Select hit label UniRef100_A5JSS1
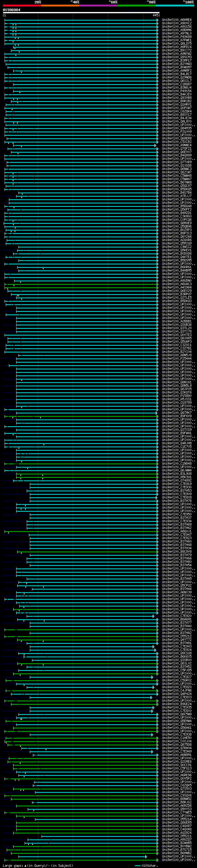This screenshot has height=868, width=197. pyautogui.click(x=177, y=399)
